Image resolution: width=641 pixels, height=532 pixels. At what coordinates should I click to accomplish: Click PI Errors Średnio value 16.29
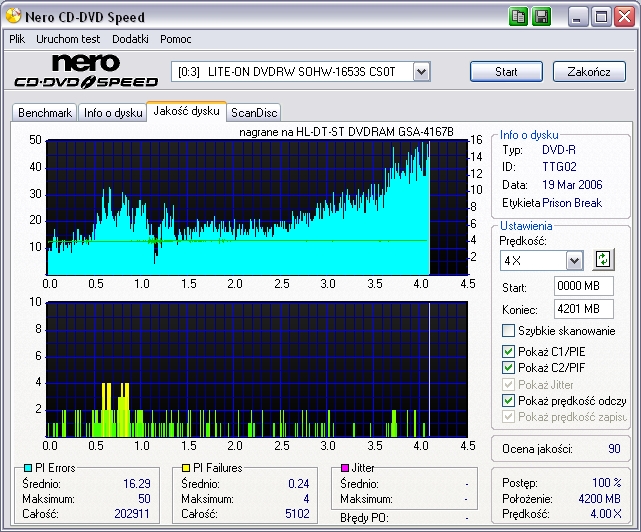[137, 484]
